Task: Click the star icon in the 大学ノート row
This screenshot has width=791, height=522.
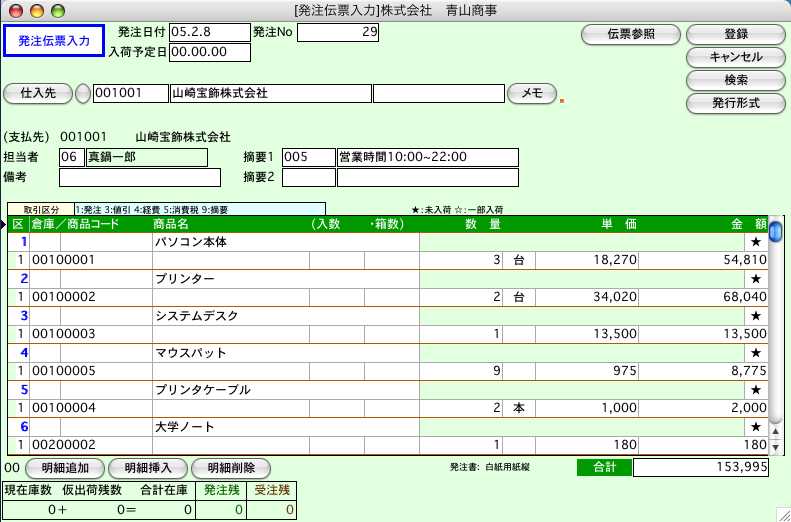Action: click(756, 427)
